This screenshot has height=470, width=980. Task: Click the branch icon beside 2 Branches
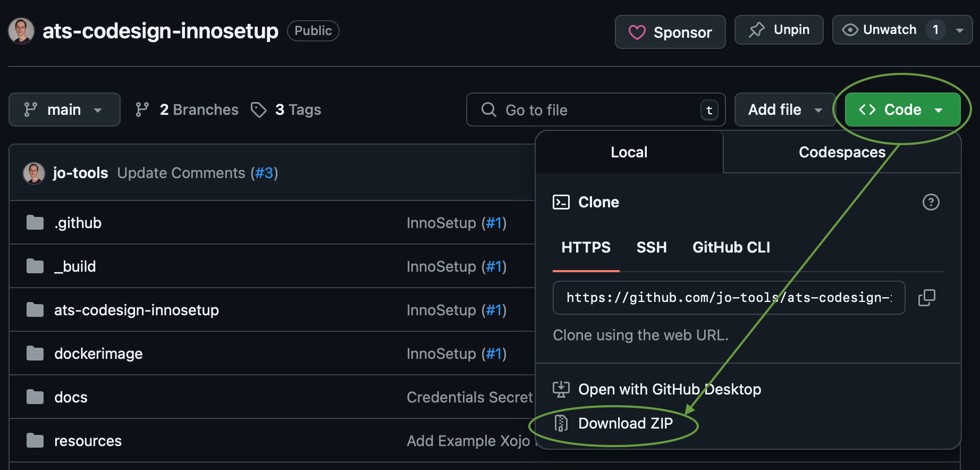[142, 110]
